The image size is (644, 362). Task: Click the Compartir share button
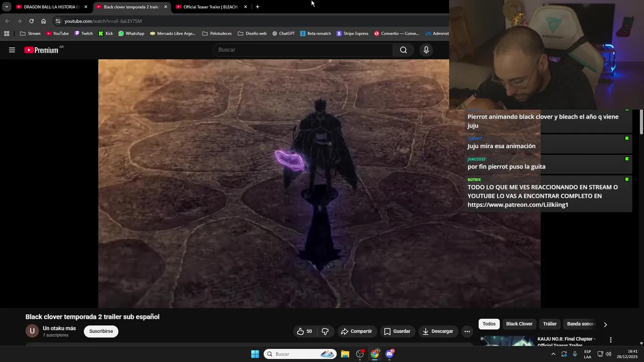[356, 331]
